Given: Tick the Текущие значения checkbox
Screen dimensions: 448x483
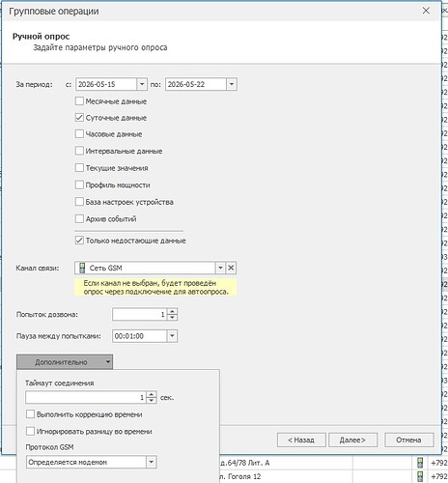Looking at the screenshot, I should pos(79,168).
